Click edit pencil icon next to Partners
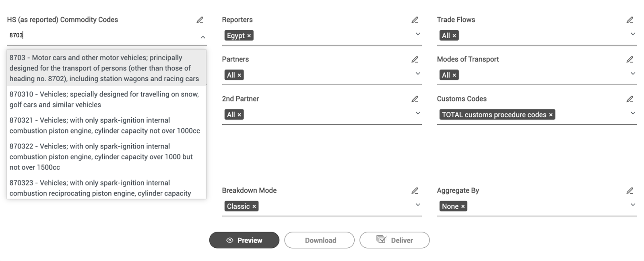This screenshot has height=261, width=644. click(x=415, y=60)
